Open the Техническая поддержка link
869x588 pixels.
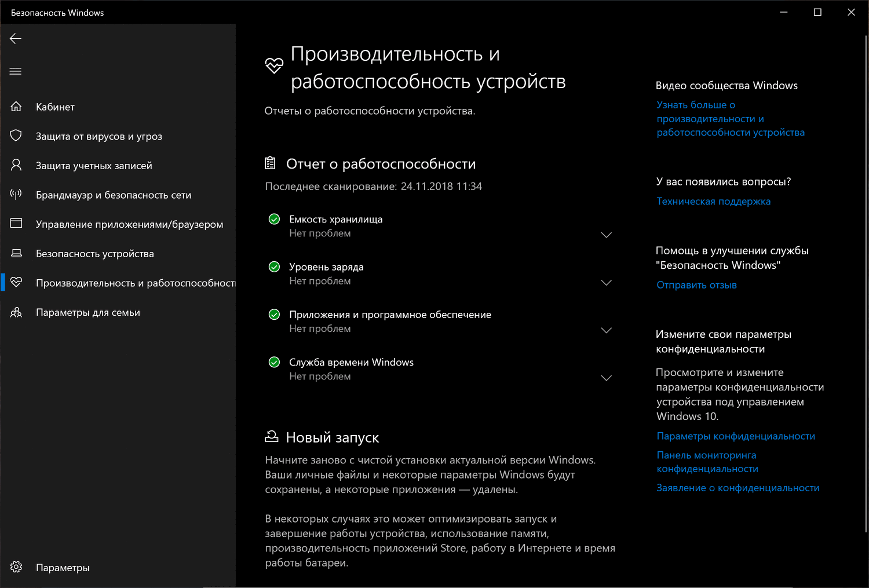coord(713,202)
